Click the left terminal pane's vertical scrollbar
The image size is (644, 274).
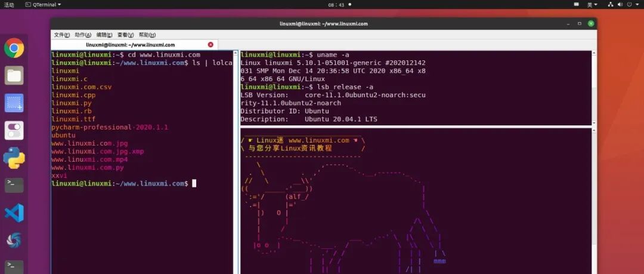236,162
